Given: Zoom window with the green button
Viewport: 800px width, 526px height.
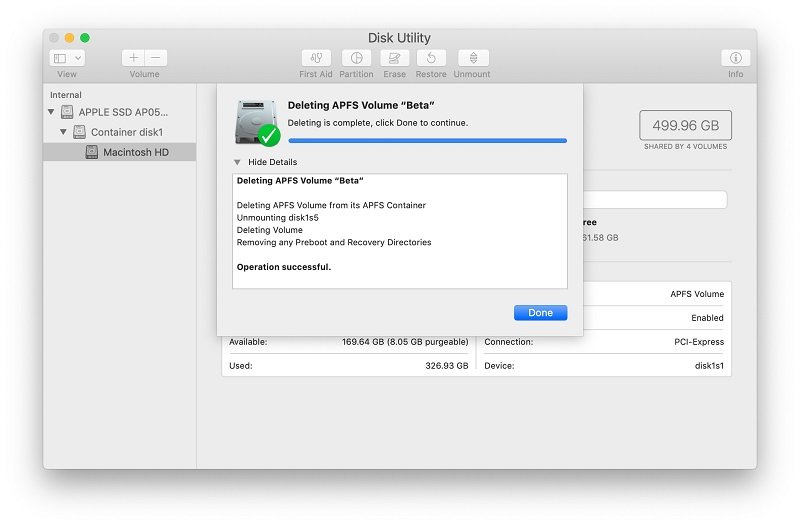Looking at the screenshot, I should (85, 38).
